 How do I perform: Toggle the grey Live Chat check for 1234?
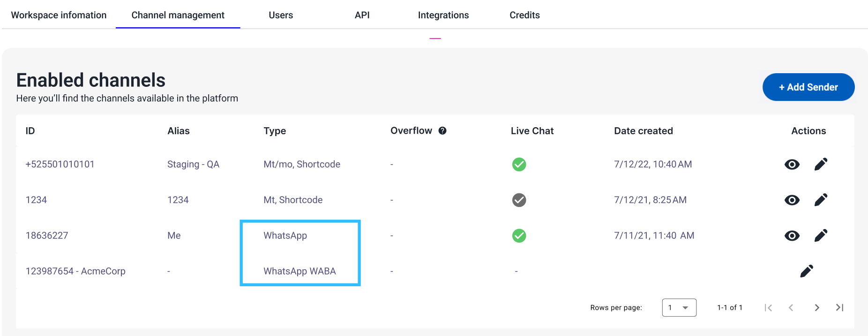click(x=519, y=200)
